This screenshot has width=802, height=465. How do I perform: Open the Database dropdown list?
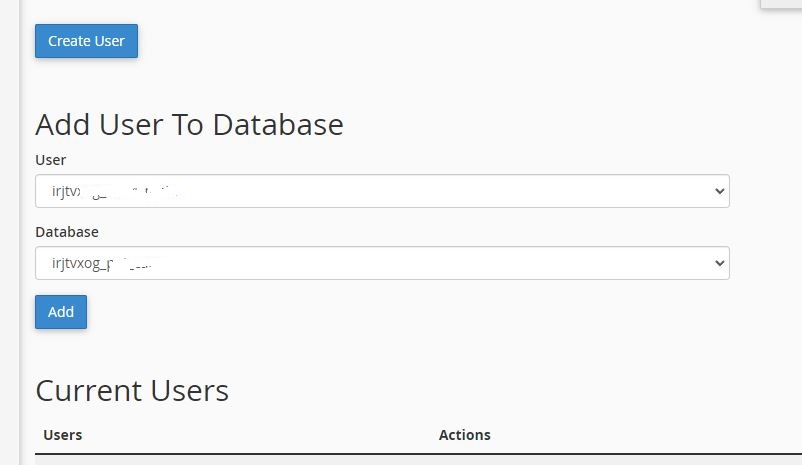pos(382,263)
